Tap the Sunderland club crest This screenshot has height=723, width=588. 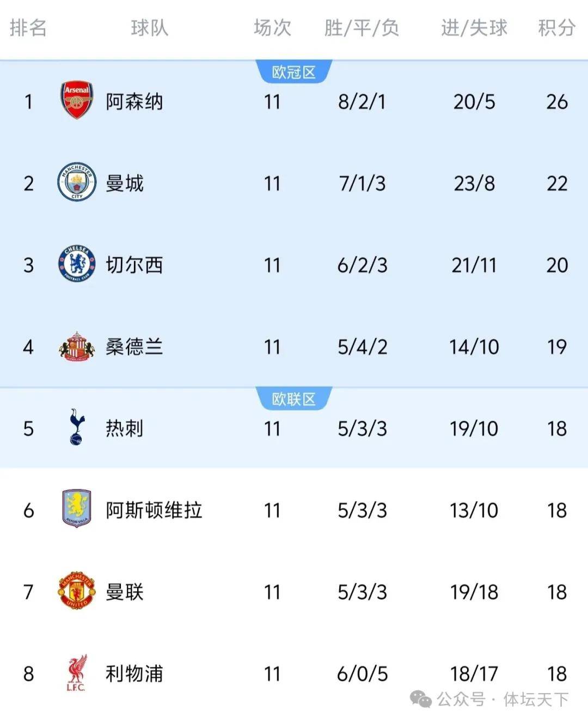point(77,347)
